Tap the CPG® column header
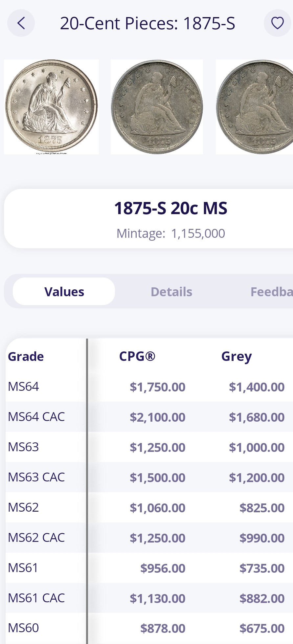This screenshot has width=293, height=644. coord(137,356)
